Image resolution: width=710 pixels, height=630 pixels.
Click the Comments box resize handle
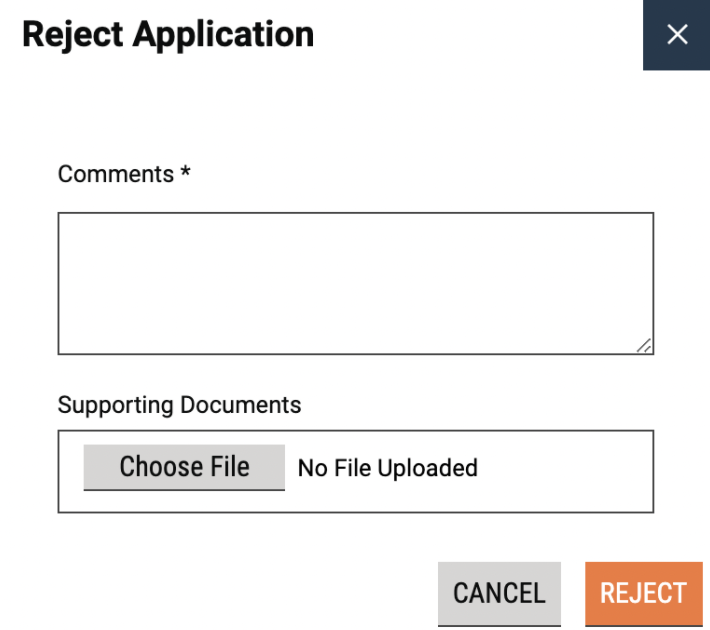coord(644,345)
